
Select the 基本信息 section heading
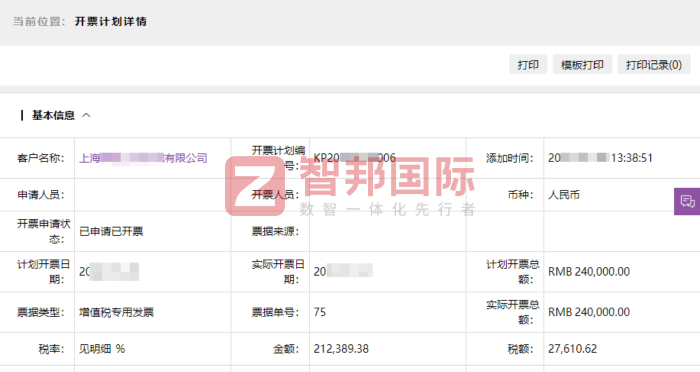53,115
